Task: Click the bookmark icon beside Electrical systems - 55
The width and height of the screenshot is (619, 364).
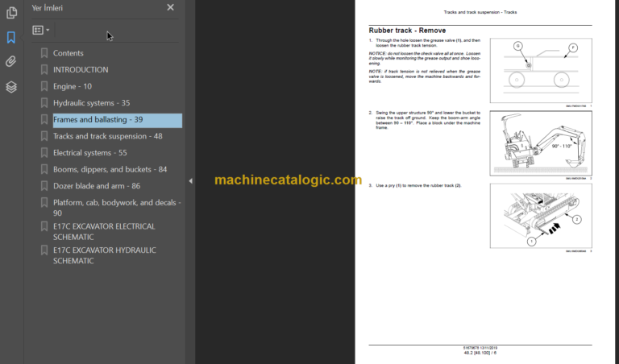Action: point(44,152)
